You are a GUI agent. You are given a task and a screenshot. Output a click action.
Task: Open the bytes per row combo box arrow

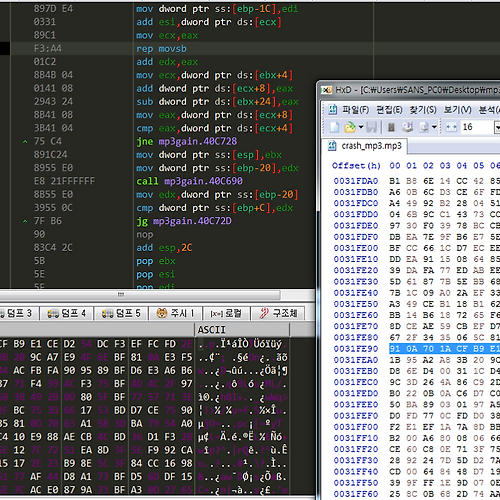click(x=497, y=127)
